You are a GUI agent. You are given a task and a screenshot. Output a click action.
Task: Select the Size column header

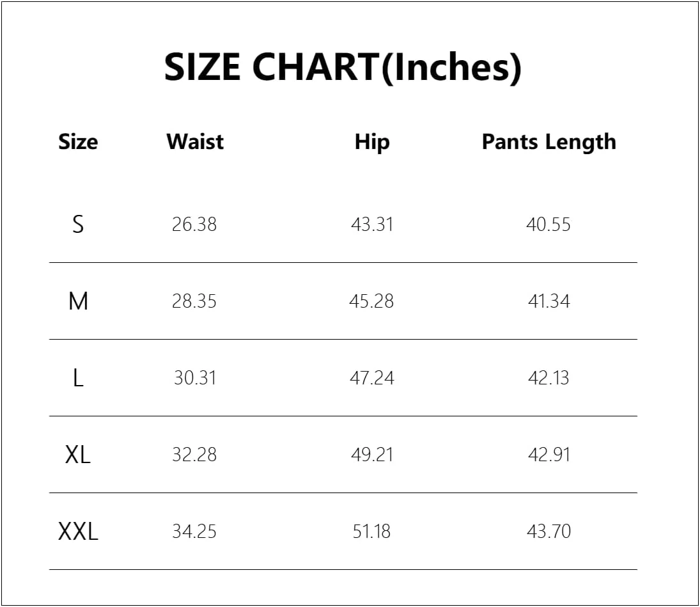pos(78,141)
